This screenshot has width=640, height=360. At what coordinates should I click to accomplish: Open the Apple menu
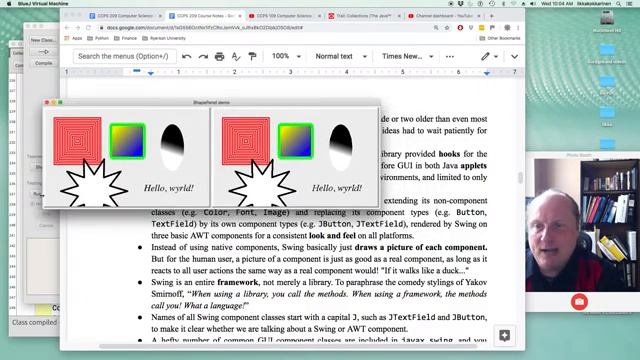[x=9, y=4]
